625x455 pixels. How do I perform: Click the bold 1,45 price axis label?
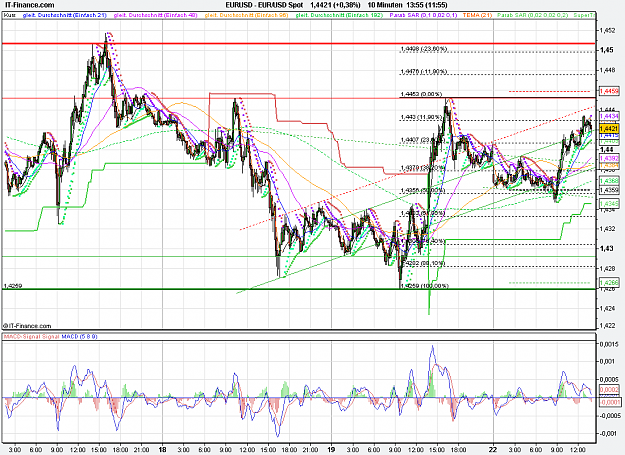click(x=607, y=50)
